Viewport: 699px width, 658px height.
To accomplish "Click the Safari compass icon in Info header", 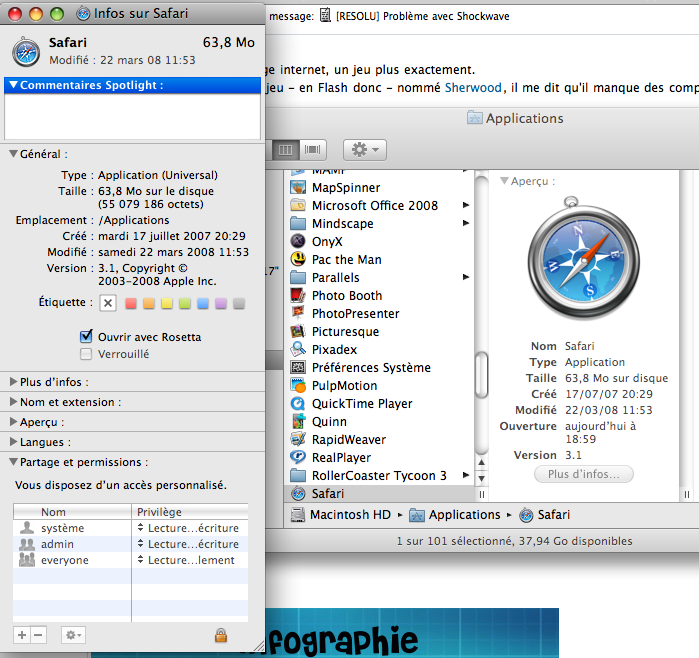I will (x=26, y=51).
